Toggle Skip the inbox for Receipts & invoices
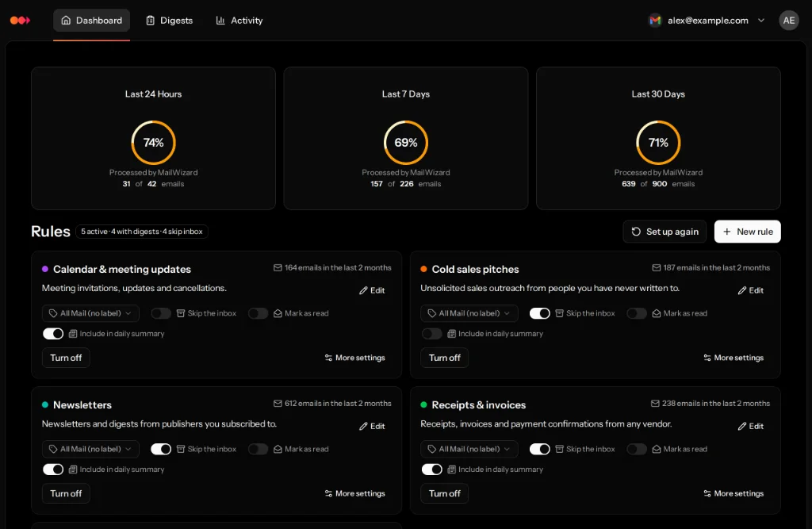 pos(539,449)
